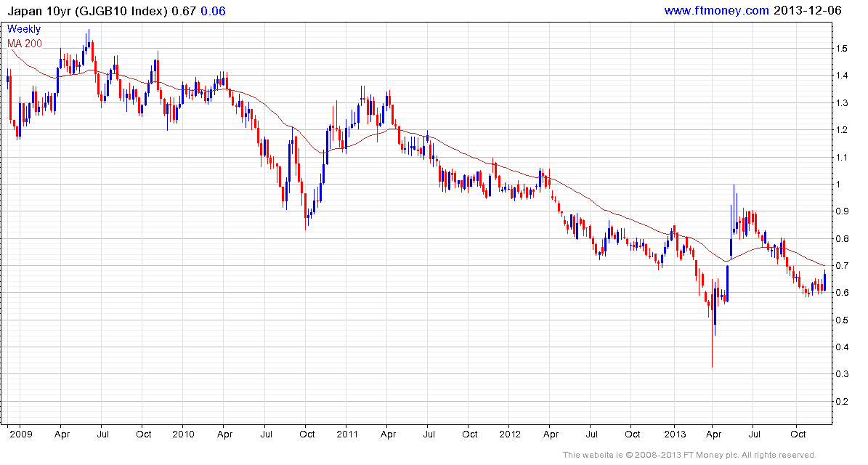Click the 'Weekly' interval label

click(x=24, y=29)
